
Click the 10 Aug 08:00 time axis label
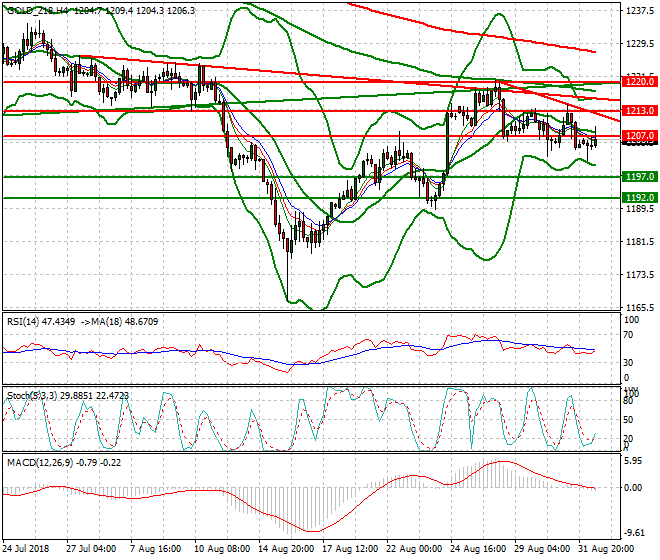[220, 548]
